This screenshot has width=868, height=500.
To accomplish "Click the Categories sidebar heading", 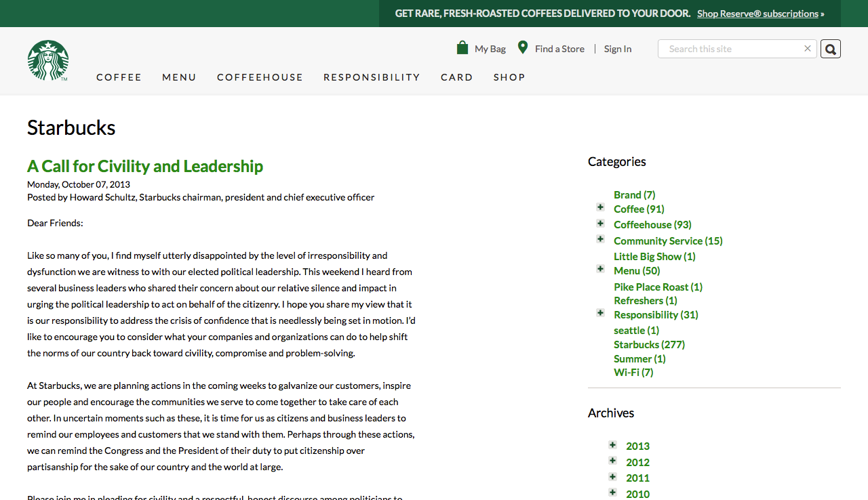I will click(617, 161).
